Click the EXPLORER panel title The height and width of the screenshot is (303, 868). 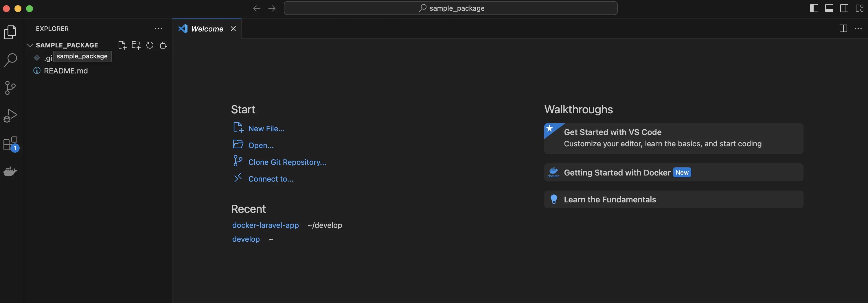click(x=52, y=29)
